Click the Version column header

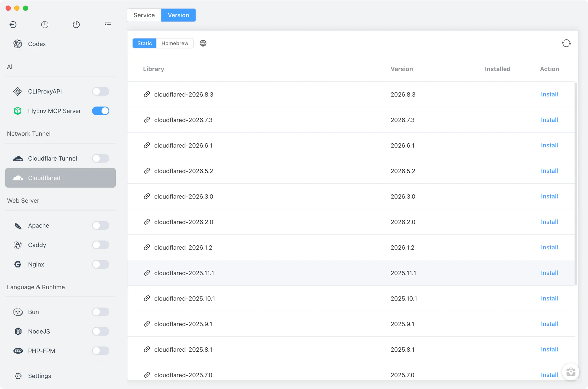[402, 69]
